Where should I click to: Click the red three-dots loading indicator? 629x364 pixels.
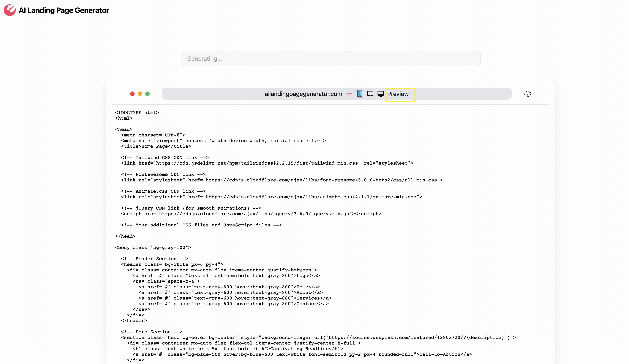pos(349,94)
